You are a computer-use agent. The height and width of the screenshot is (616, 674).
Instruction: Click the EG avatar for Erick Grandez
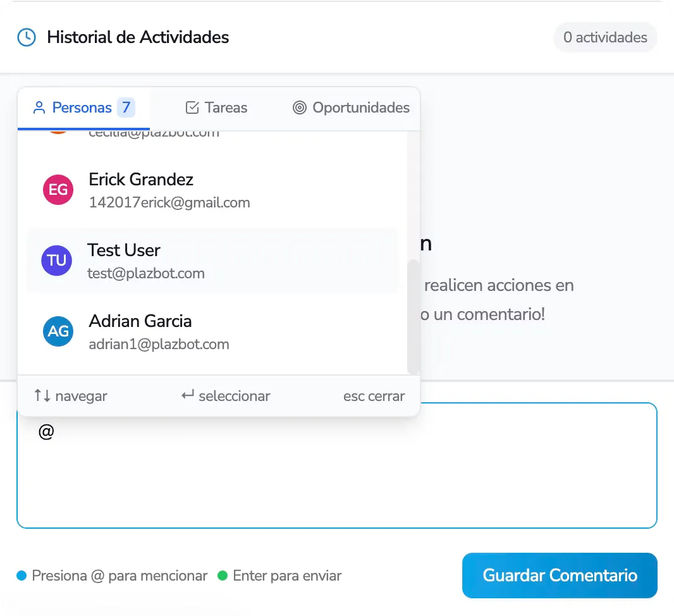coord(58,190)
